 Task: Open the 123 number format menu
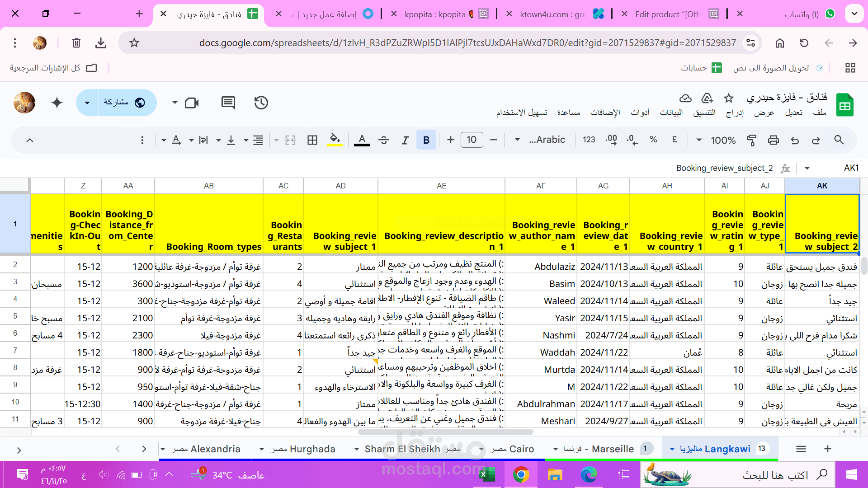click(x=589, y=140)
